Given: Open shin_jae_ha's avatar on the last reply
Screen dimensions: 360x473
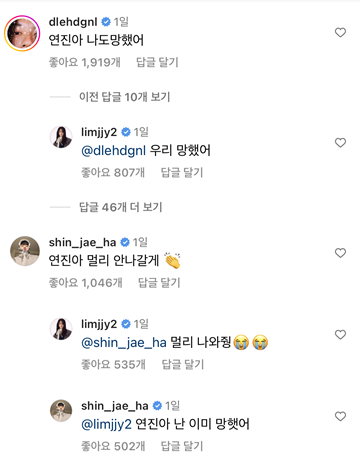Looking at the screenshot, I should (x=61, y=411).
